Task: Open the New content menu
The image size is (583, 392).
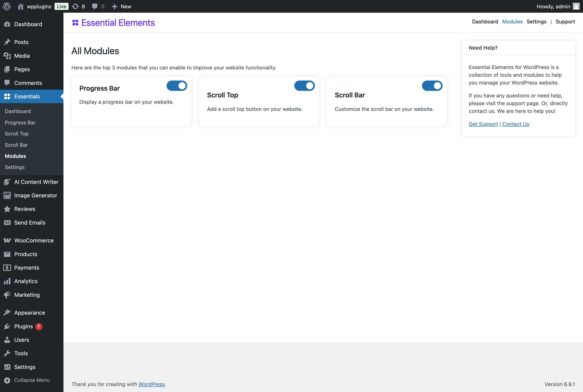Action: [121, 6]
